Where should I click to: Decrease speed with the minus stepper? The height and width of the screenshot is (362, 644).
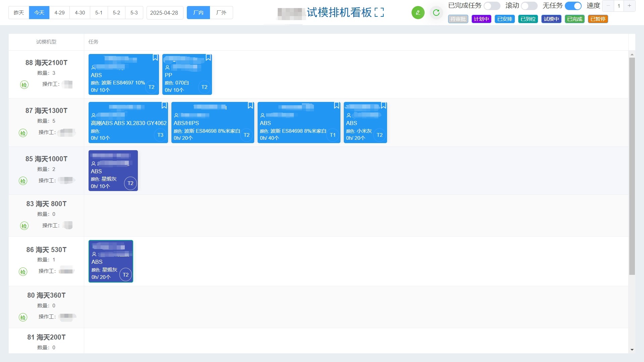click(x=608, y=6)
